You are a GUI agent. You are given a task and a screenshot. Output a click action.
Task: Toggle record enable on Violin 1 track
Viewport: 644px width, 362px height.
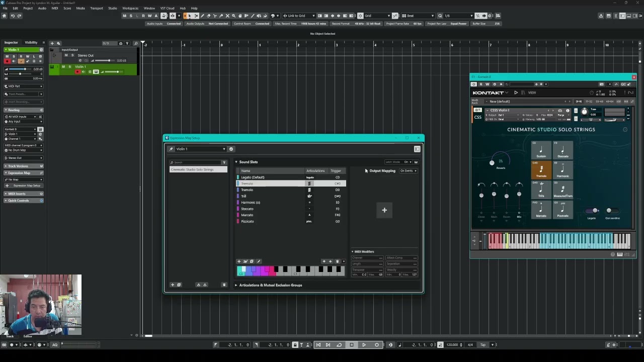coord(77,72)
